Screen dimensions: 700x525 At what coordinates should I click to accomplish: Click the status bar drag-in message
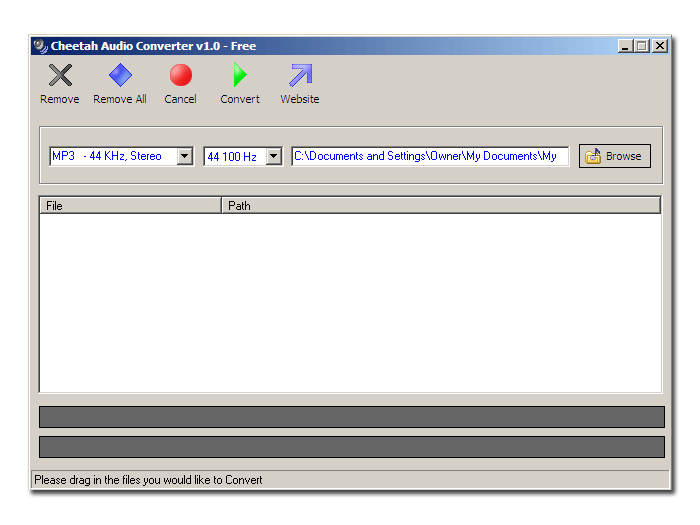click(x=148, y=480)
